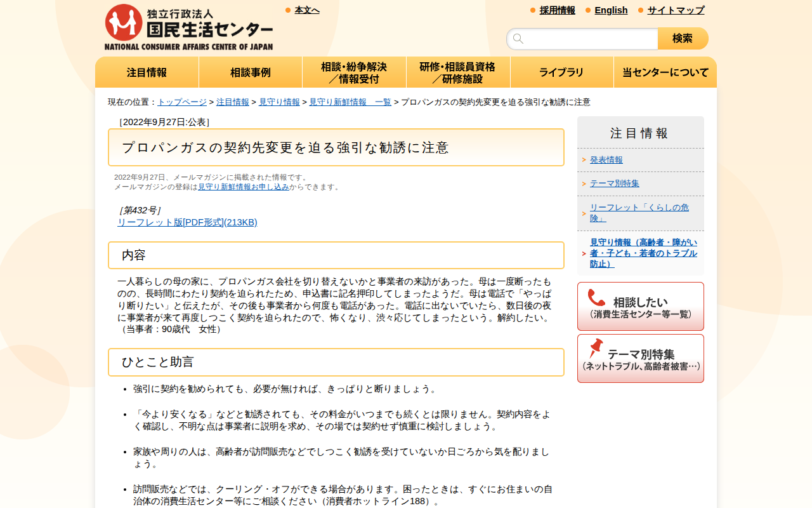
Task: Go to 見守り新鮮情報 一覧 breadcrumb link
Action: pyautogui.click(x=350, y=102)
